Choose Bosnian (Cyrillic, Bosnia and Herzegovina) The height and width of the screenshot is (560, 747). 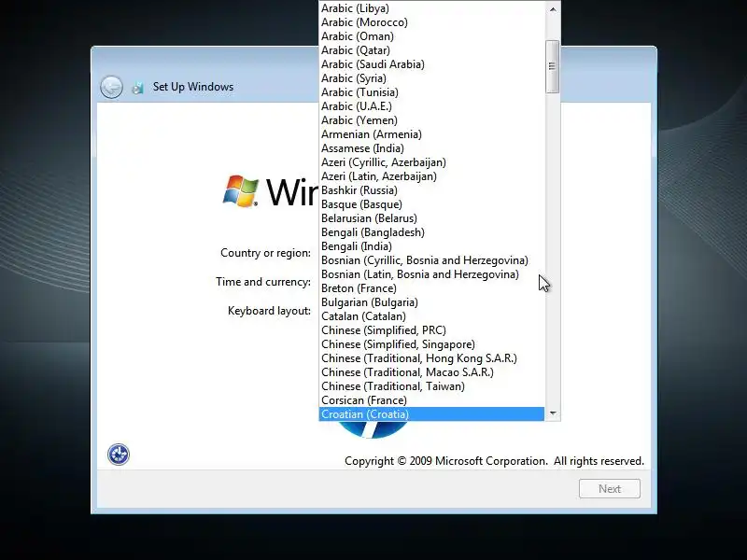click(431, 260)
